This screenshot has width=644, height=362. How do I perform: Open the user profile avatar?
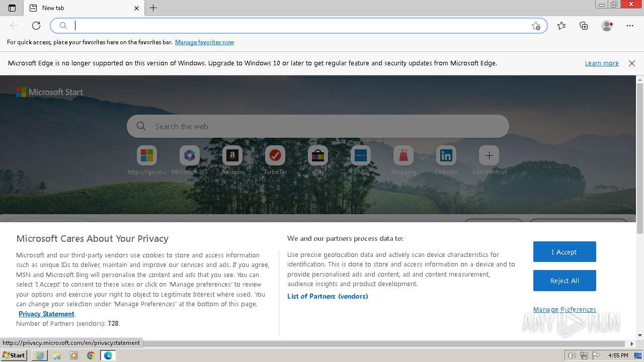point(607,26)
